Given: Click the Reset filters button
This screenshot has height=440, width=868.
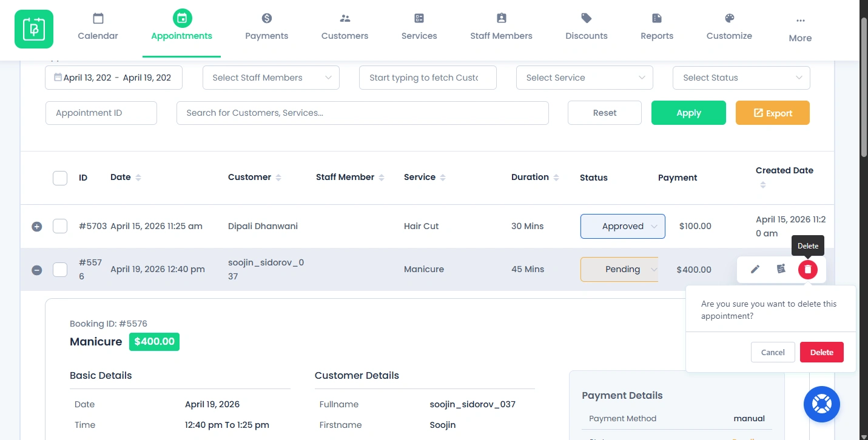Looking at the screenshot, I should [605, 113].
